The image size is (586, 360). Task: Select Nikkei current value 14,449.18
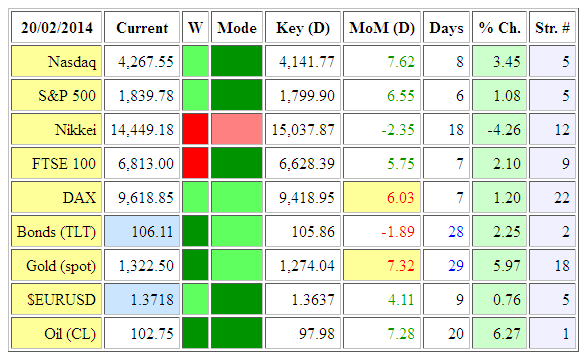(x=142, y=129)
